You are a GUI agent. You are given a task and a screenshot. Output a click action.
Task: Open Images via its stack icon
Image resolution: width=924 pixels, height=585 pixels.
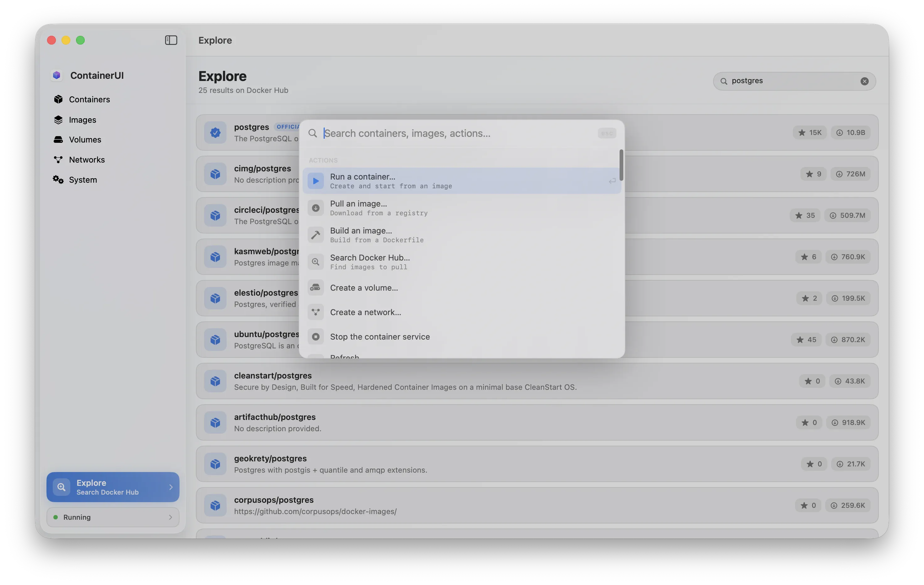(x=58, y=120)
